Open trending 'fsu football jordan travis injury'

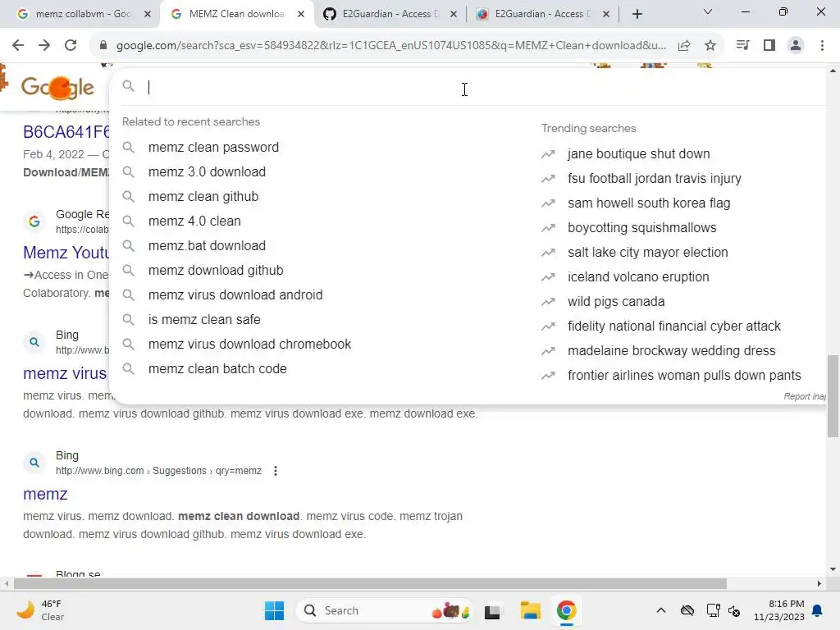(654, 178)
